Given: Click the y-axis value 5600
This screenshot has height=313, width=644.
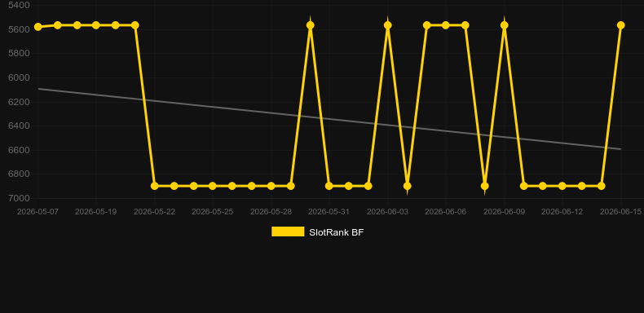Looking at the screenshot, I should (x=19, y=29).
